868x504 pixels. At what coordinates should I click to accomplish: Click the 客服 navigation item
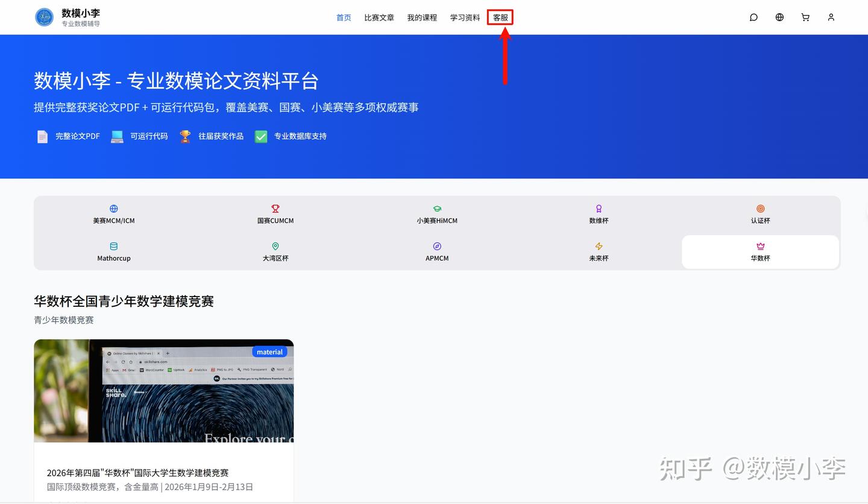500,17
